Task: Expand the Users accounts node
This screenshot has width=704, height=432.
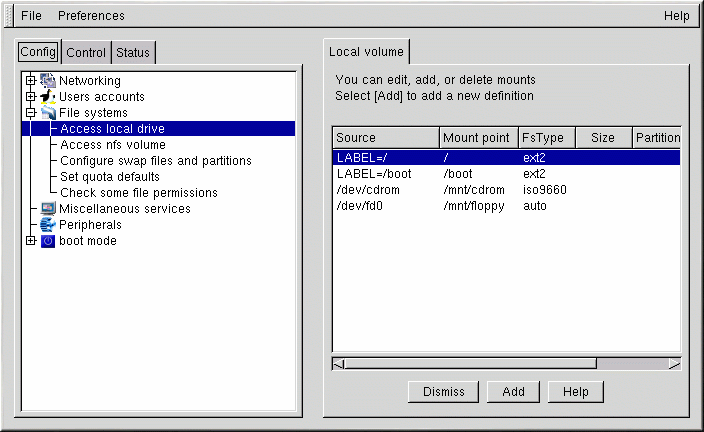Action: tap(31, 97)
